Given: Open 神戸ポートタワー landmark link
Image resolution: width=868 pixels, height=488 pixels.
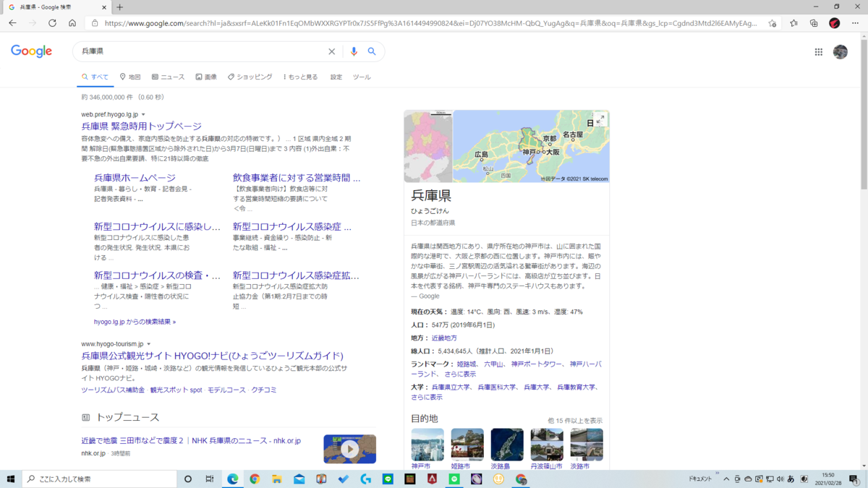Looking at the screenshot, I should coord(537,364).
